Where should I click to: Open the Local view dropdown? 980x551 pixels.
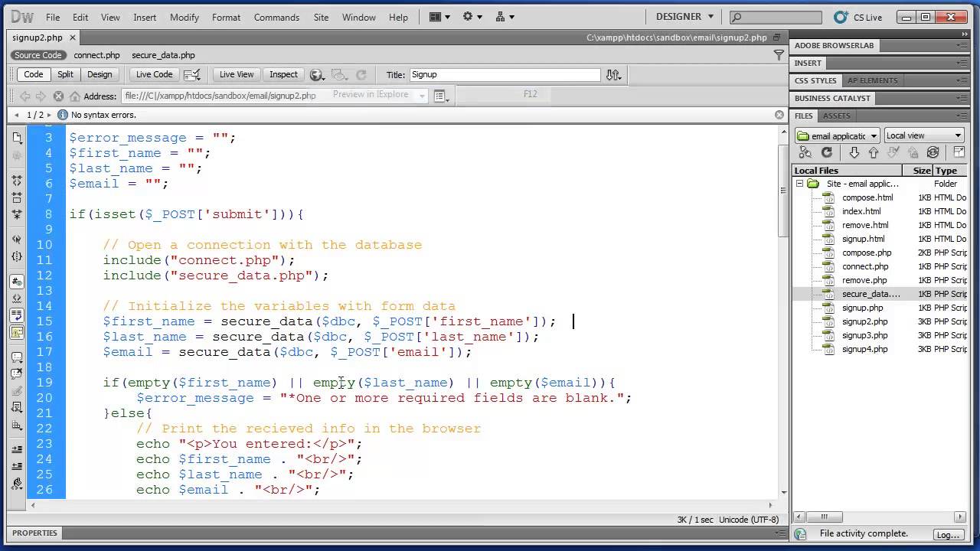tap(924, 135)
